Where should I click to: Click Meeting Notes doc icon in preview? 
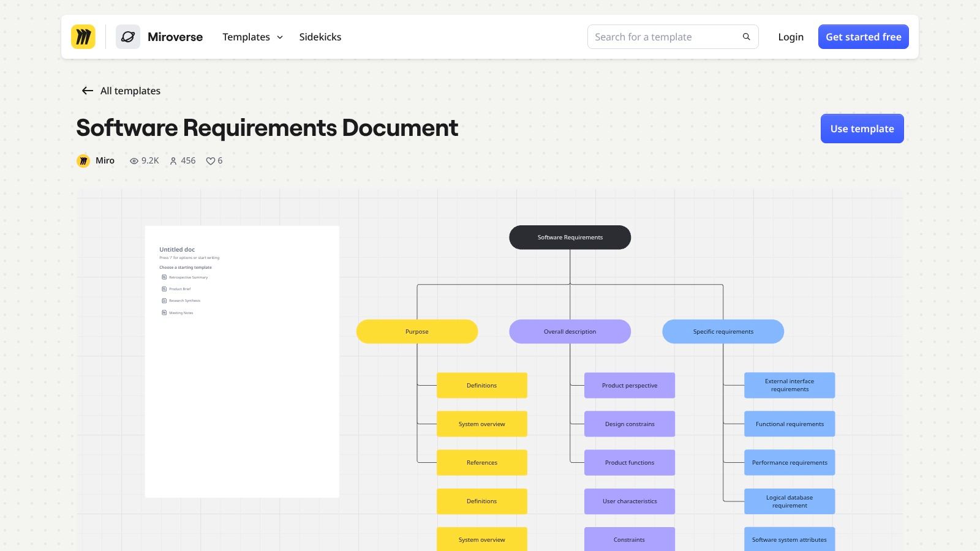coord(164,313)
